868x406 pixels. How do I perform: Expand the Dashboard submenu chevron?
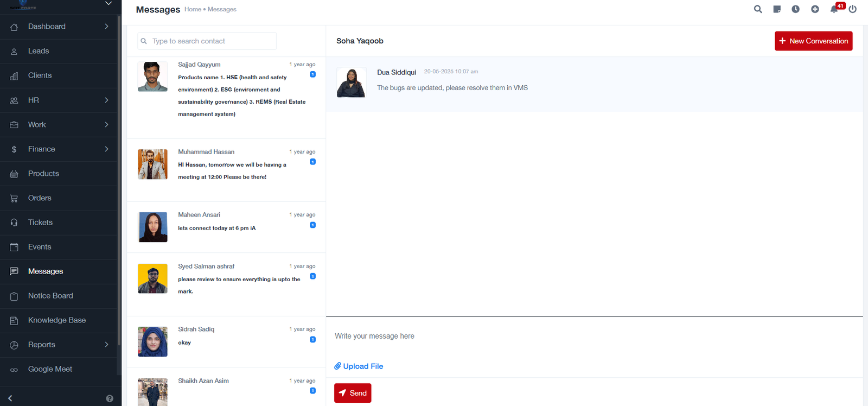(106, 27)
